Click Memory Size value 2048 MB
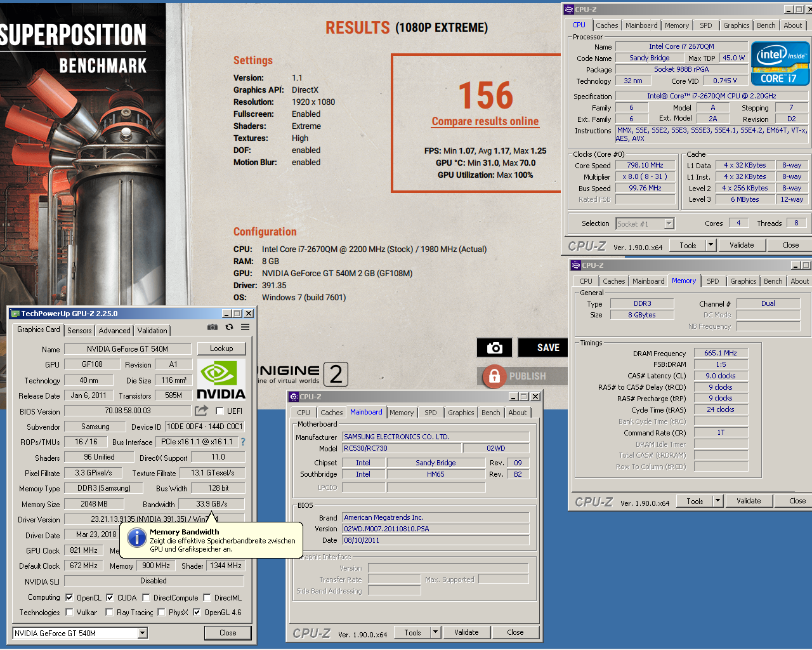This screenshot has height=650, width=812. (x=94, y=504)
